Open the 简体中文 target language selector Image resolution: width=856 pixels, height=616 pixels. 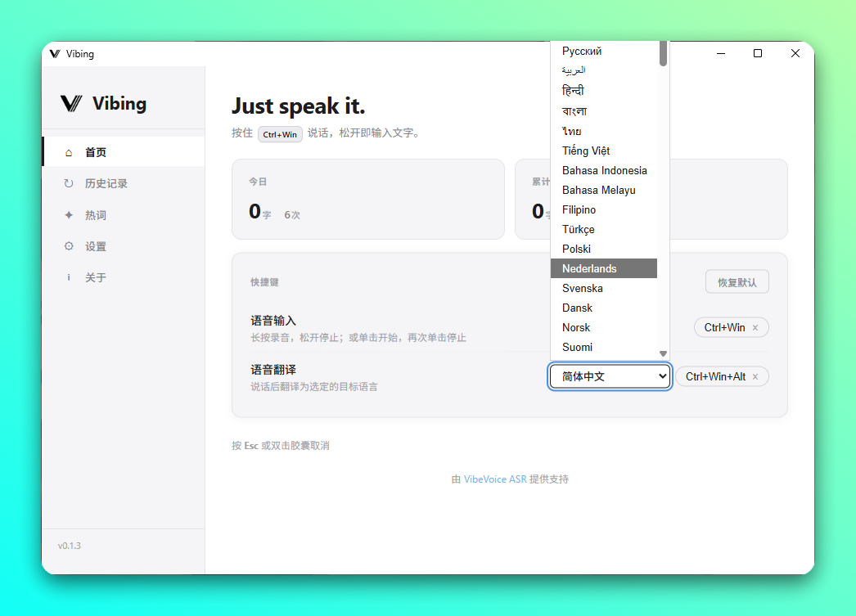(610, 376)
